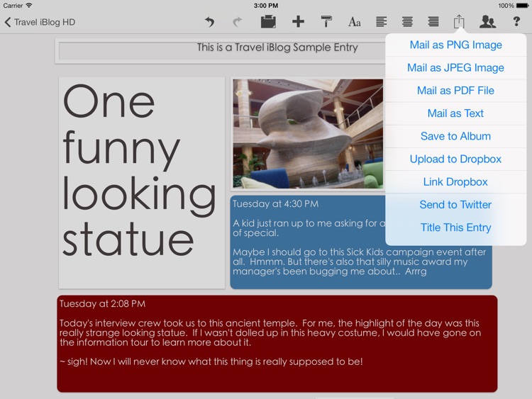Select Mail as Text option
This screenshot has width=532, height=399.
455,113
